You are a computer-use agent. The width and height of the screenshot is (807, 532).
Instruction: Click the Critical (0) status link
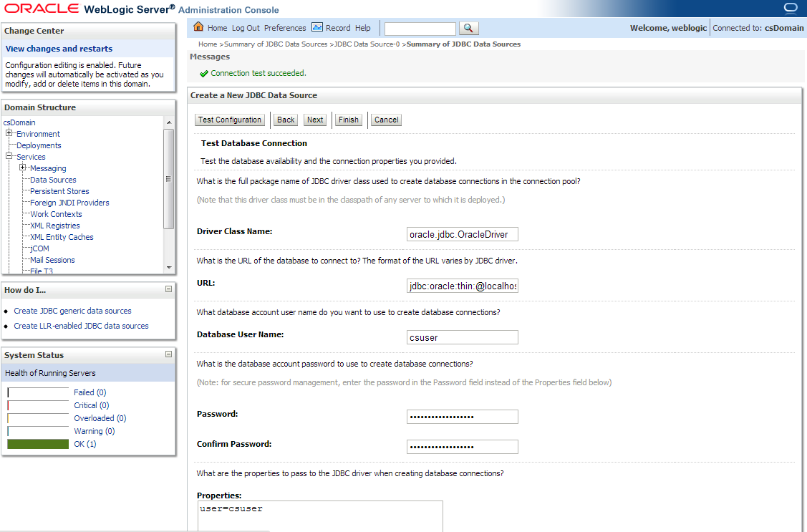[92, 405]
